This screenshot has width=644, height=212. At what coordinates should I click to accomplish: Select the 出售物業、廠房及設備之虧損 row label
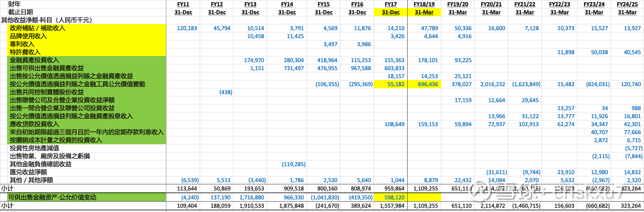tap(50, 156)
